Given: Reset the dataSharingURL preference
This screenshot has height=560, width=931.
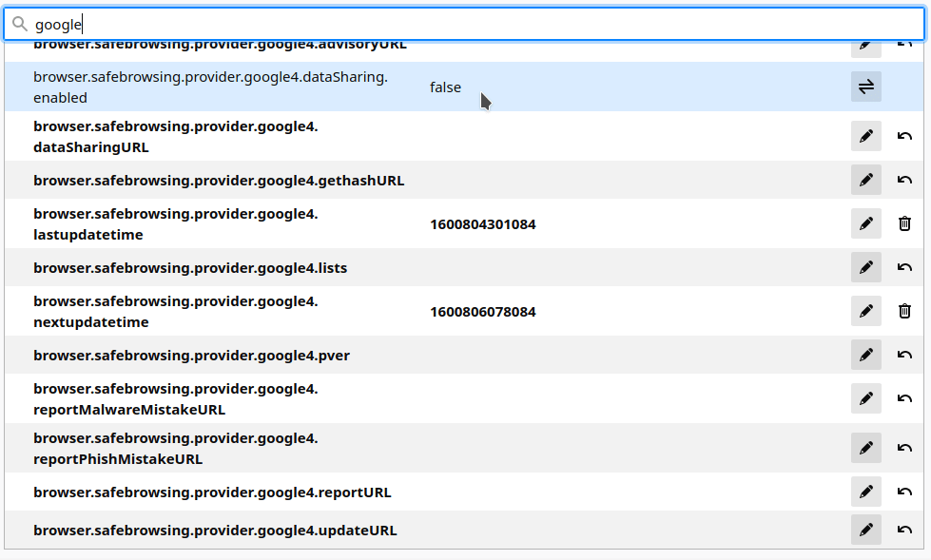Looking at the screenshot, I should click(904, 136).
